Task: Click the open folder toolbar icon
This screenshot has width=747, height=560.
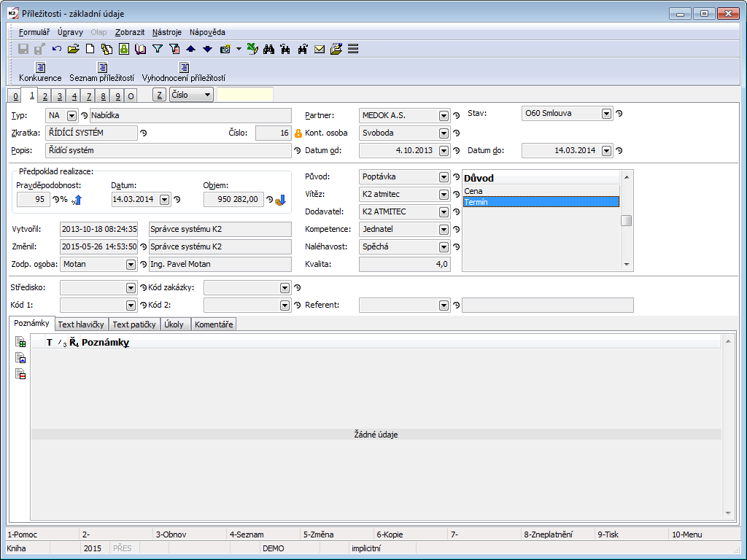Action: [73, 49]
